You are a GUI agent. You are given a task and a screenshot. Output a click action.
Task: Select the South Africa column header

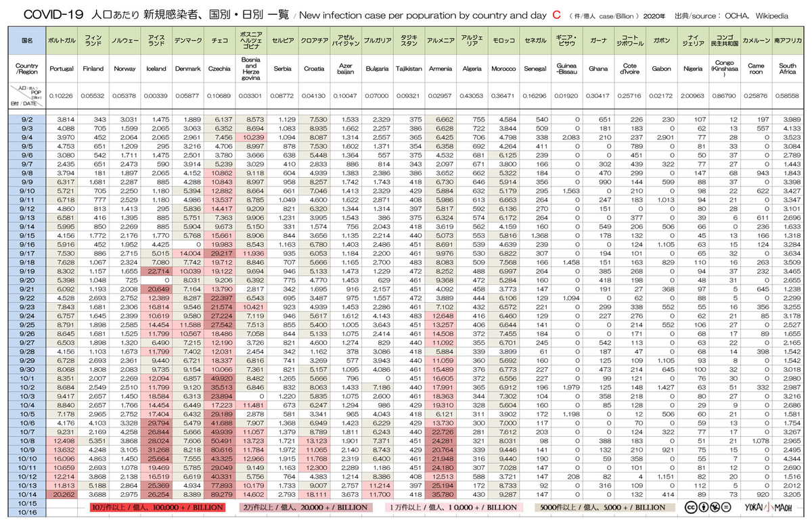point(787,69)
